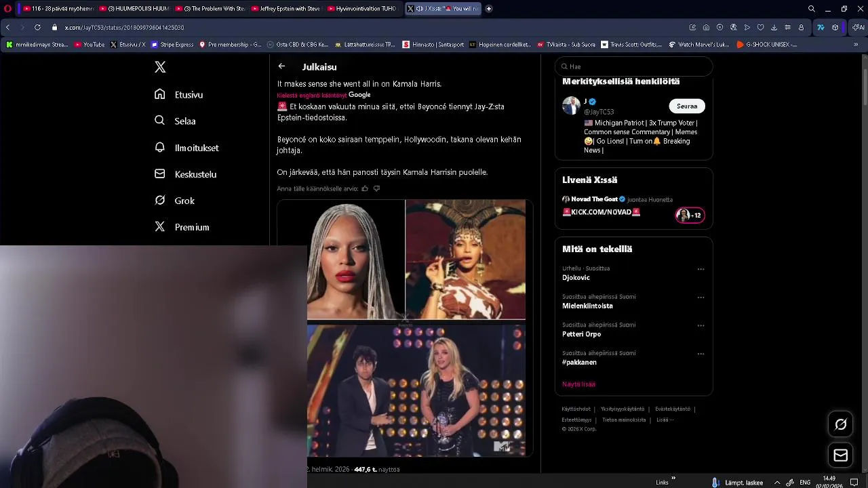The width and height of the screenshot is (868, 488).
Task: Switch to The Problem With Ste... tab
Action: [209, 9]
